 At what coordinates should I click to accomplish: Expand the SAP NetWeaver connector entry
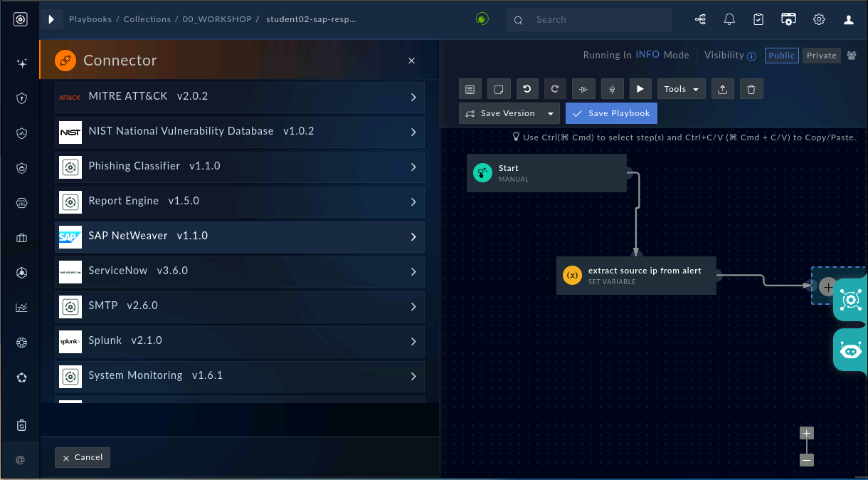(x=240, y=236)
